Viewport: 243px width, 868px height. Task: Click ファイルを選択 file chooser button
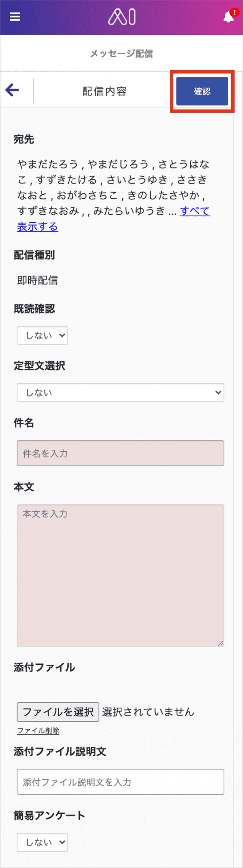tap(58, 712)
